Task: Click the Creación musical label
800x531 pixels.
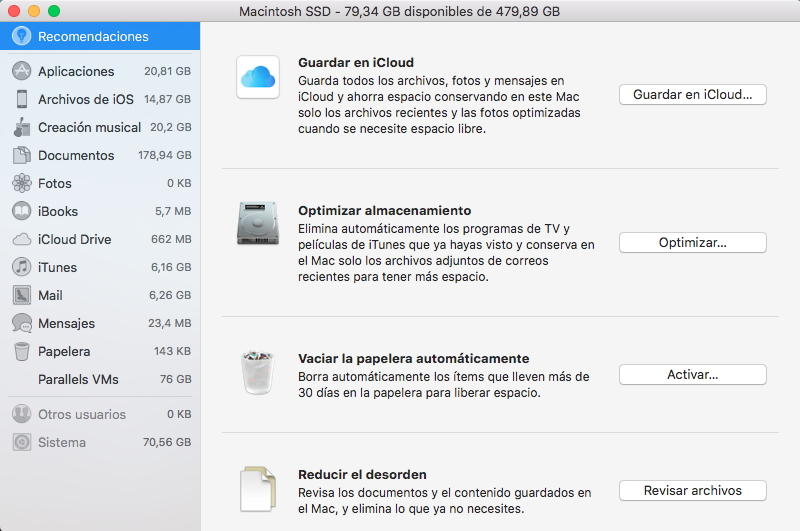Action: click(x=89, y=127)
